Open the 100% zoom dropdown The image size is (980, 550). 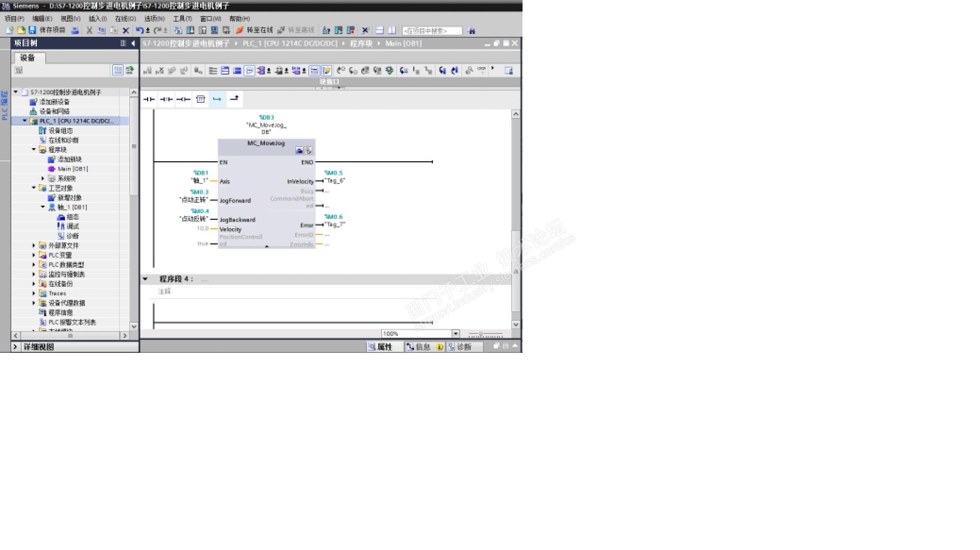(456, 333)
